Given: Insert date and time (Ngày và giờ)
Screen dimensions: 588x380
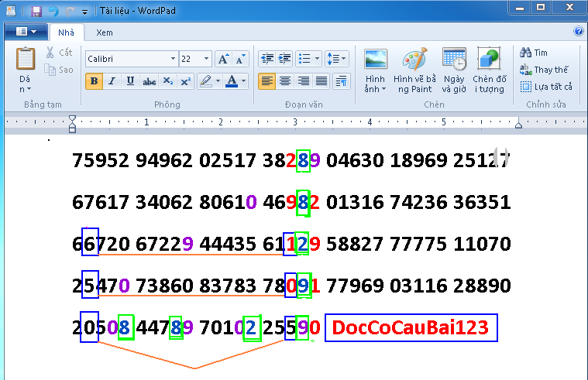Looking at the screenshot, I should [454, 70].
